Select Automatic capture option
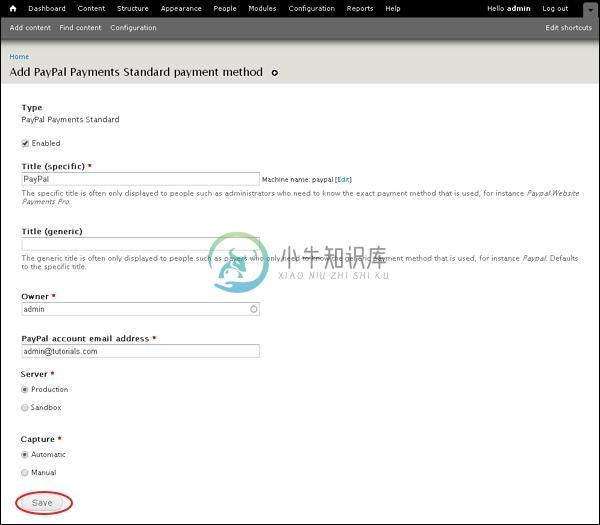Viewport: 600px width, 525px height. (x=25, y=455)
